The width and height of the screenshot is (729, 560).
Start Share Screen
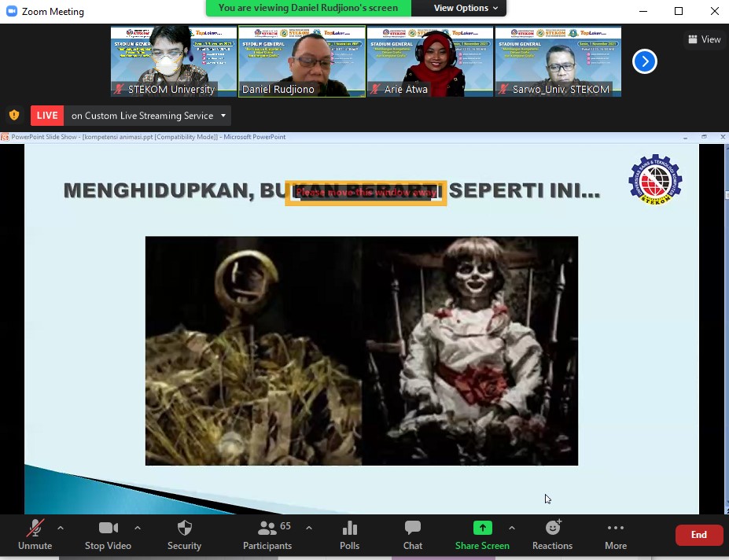pyautogui.click(x=482, y=534)
